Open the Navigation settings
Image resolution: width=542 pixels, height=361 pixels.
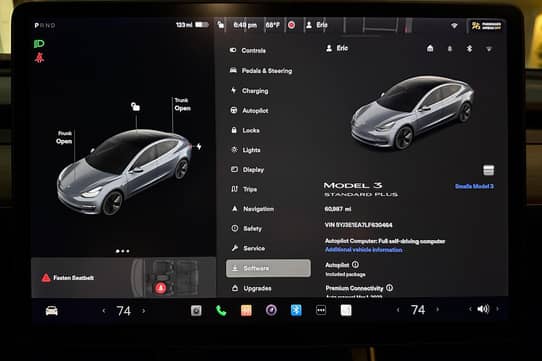click(x=252, y=209)
